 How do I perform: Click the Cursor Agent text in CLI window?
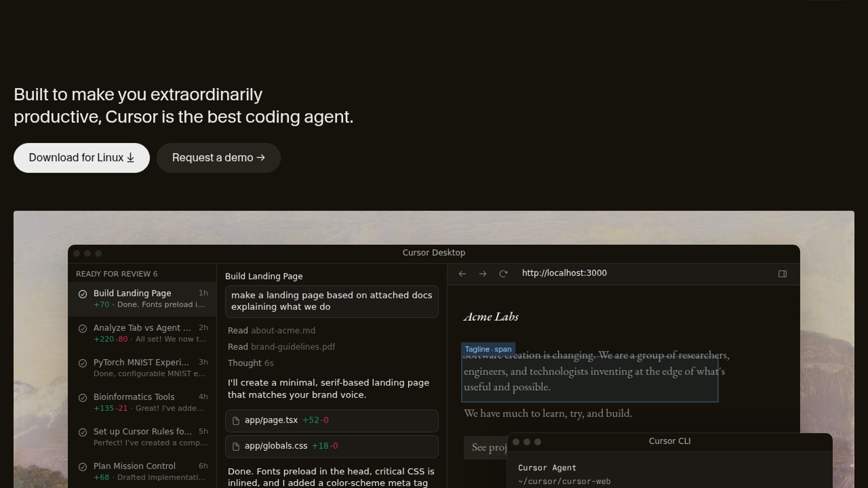(547, 468)
